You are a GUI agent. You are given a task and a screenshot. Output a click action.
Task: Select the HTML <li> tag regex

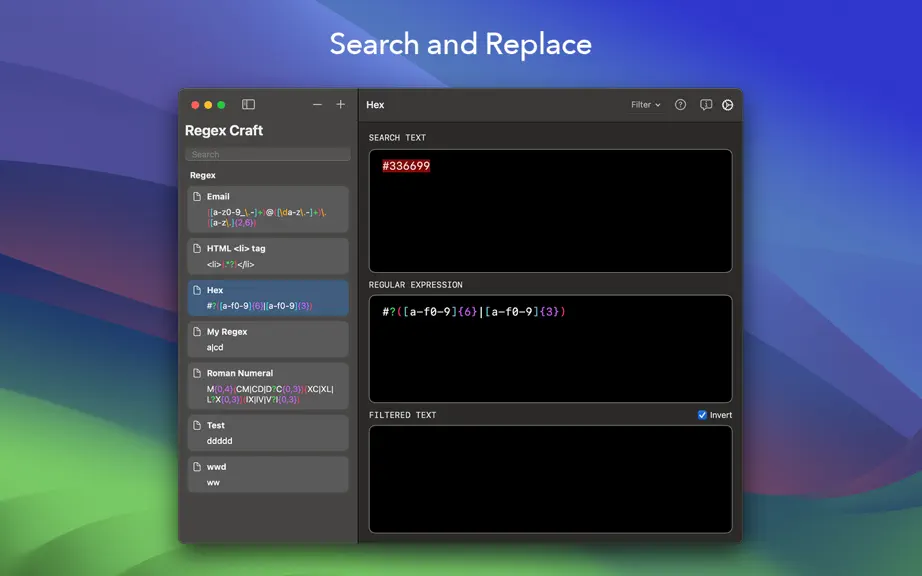(268, 256)
